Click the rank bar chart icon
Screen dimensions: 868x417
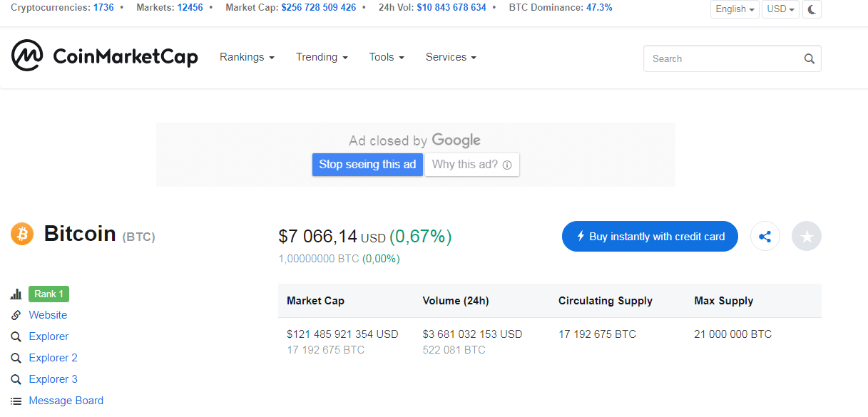pos(16,294)
